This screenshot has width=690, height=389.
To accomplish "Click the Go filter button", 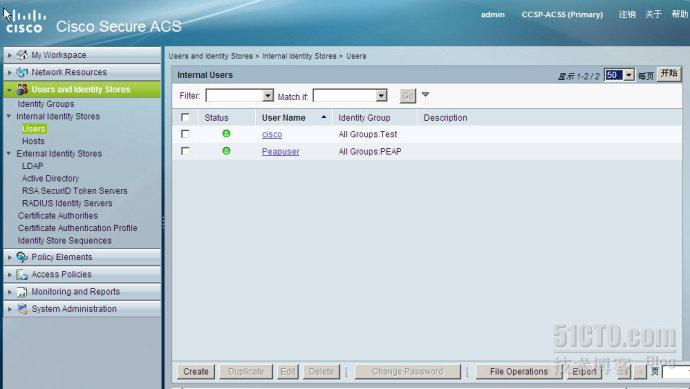I will click(x=407, y=95).
